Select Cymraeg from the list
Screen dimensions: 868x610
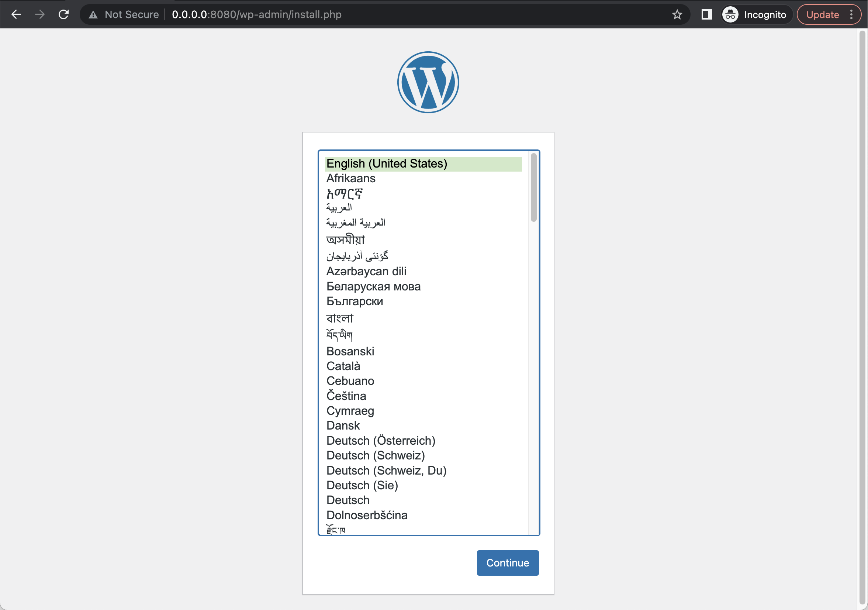click(423, 411)
